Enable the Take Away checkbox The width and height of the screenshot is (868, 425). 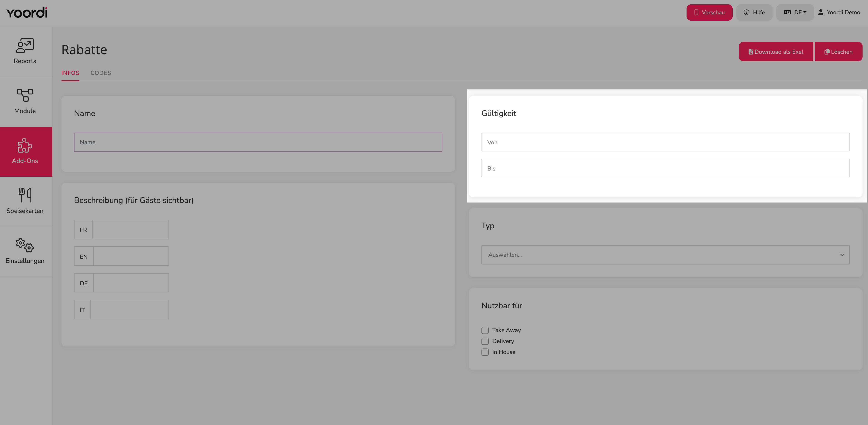coord(485,330)
